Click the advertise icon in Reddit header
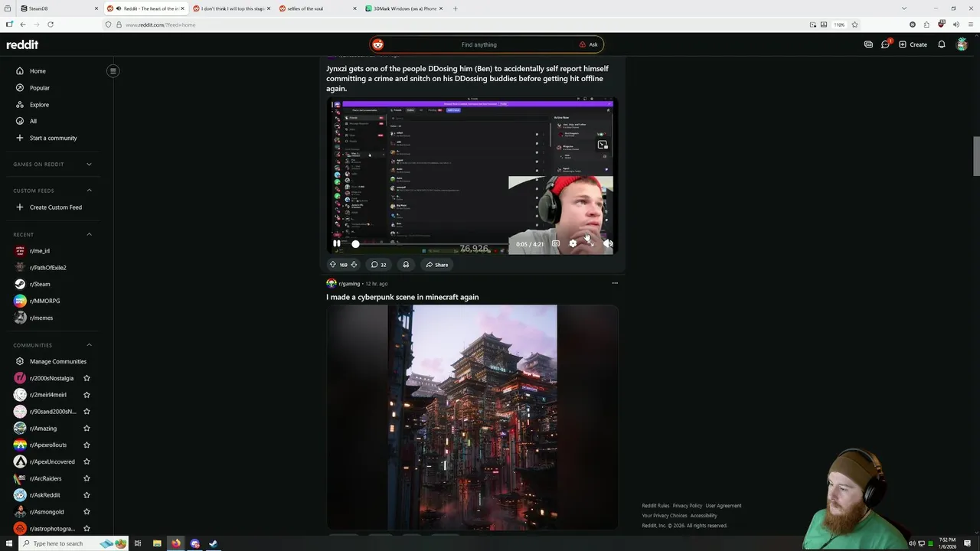This screenshot has width=980, height=551. coord(868,44)
